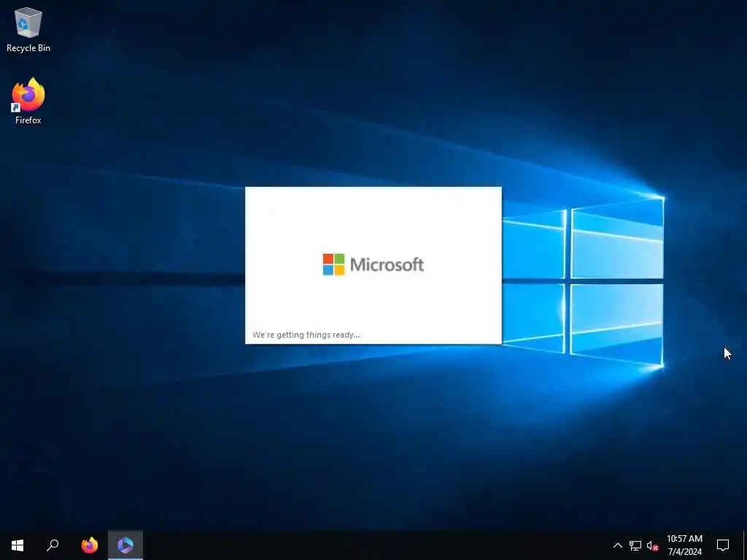This screenshot has height=560, width=747.
Task: Launch Firefox from the taskbar
Action: (90, 545)
